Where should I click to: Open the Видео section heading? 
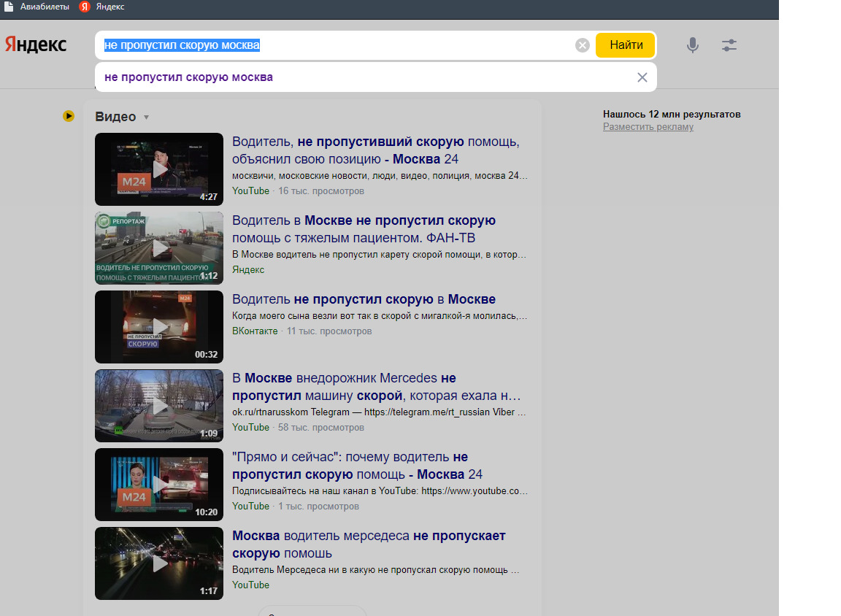[115, 117]
